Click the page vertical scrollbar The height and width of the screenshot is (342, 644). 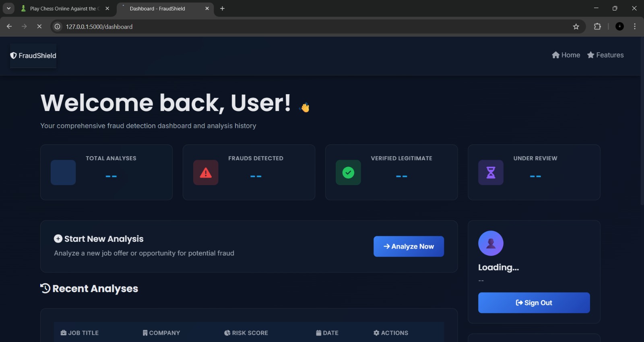(x=642, y=121)
